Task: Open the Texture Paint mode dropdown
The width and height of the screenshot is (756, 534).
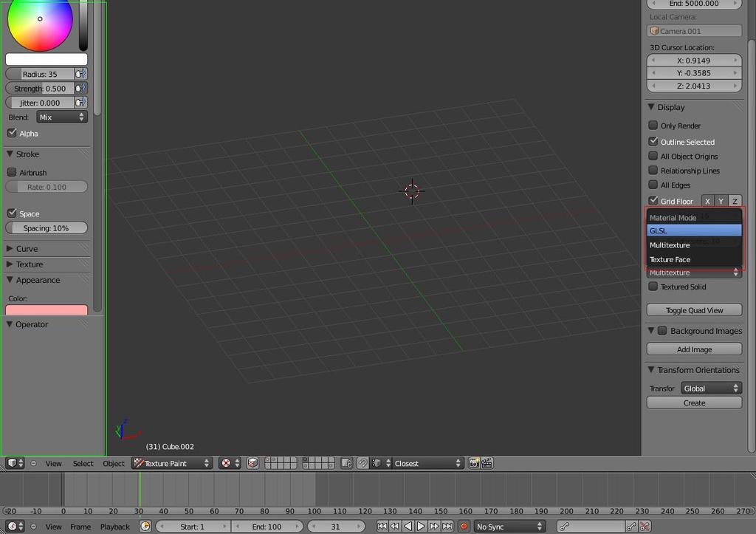Action: (x=172, y=463)
